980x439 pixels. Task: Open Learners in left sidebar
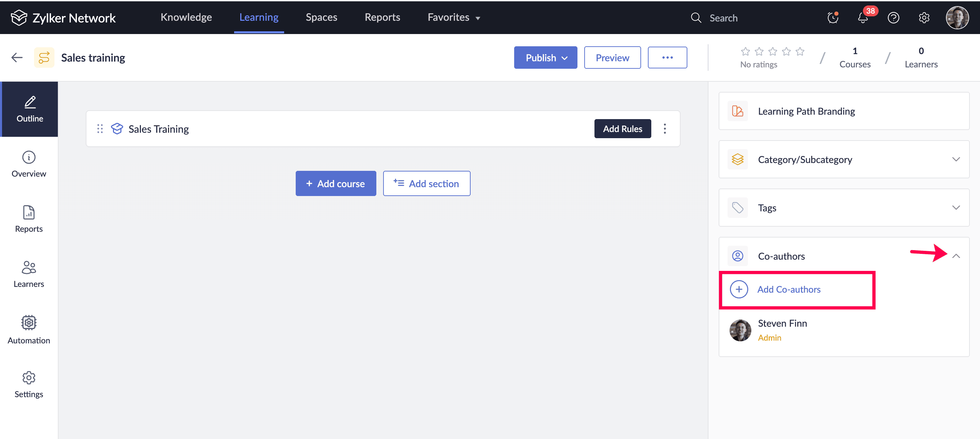point(29,274)
